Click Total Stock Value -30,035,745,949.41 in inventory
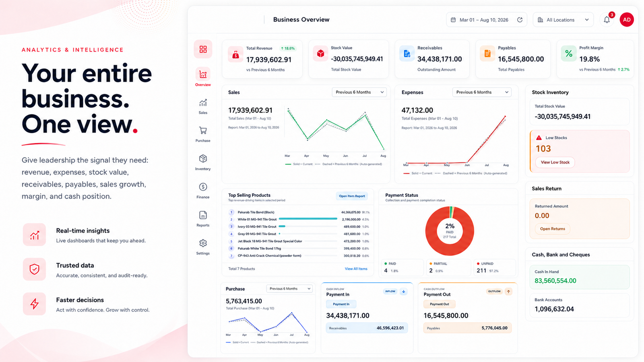This screenshot has width=644, height=362. coord(563,117)
